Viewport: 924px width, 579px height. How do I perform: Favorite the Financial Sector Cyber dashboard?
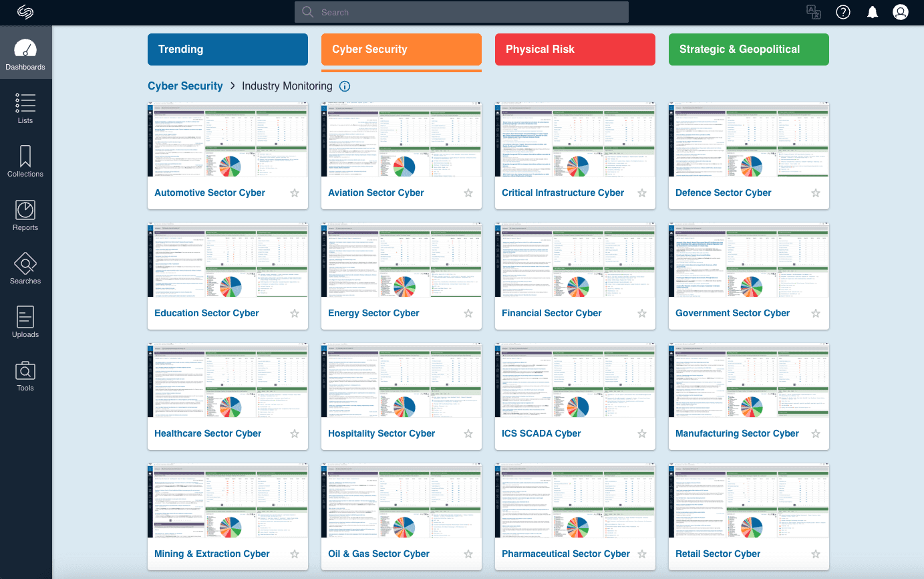(642, 314)
